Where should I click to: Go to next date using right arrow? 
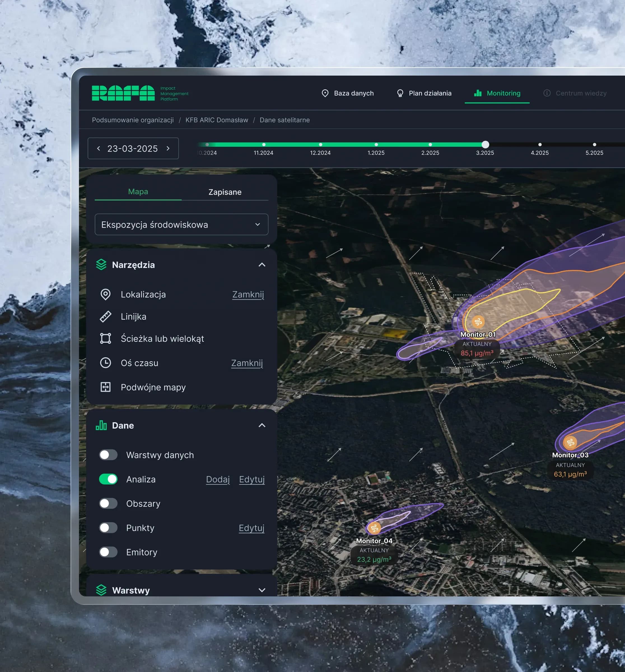[x=168, y=148]
